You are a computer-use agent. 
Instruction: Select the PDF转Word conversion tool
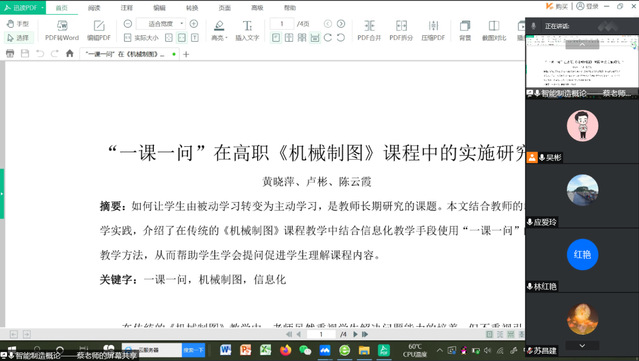(62, 31)
